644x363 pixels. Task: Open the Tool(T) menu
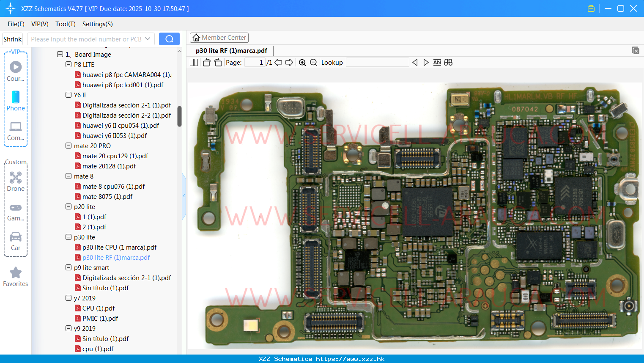[x=66, y=24]
